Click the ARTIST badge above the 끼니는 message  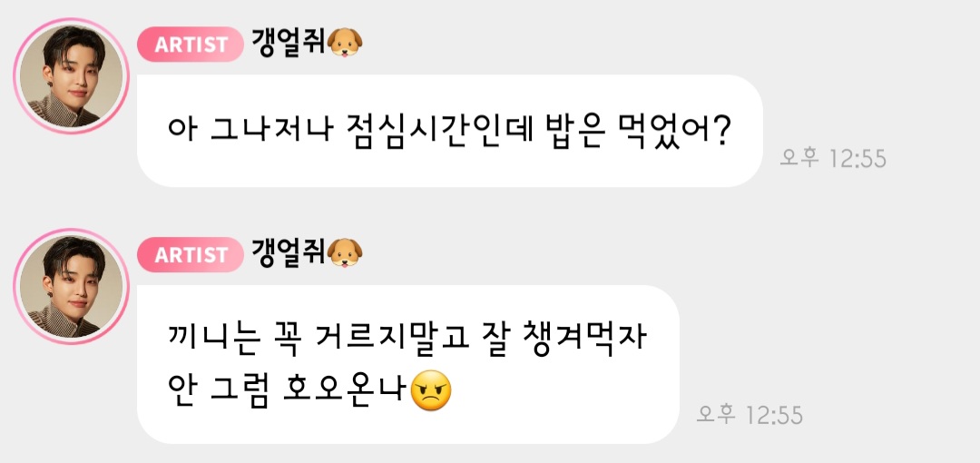(x=190, y=254)
